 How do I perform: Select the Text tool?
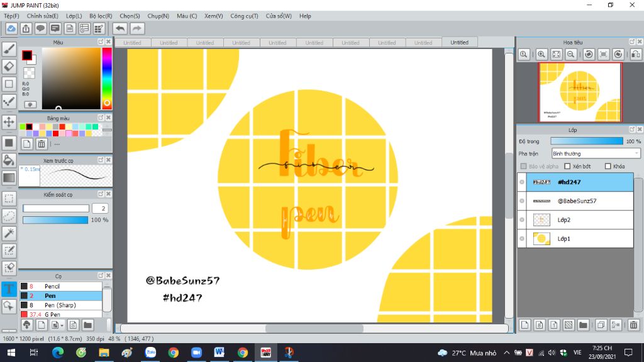click(x=9, y=288)
